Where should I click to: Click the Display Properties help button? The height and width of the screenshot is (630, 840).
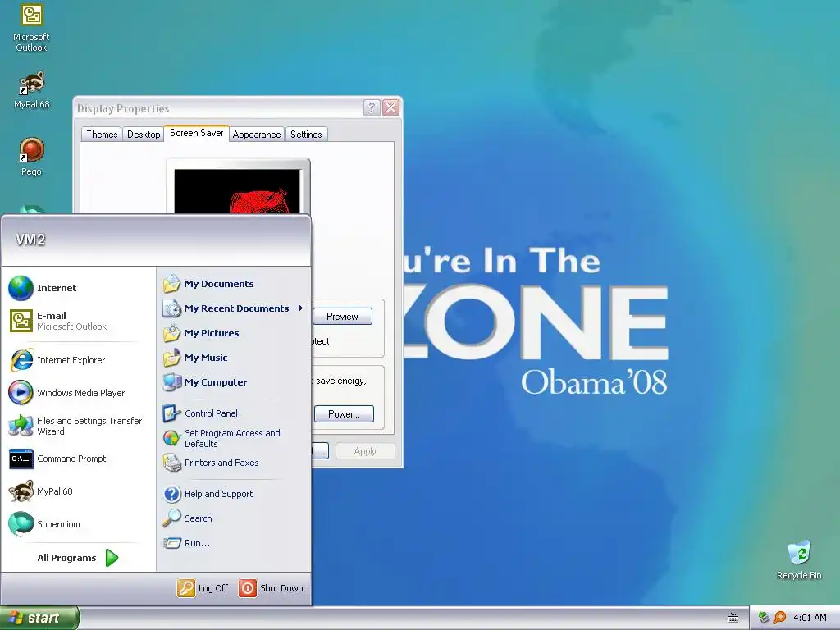pos(372,107)
